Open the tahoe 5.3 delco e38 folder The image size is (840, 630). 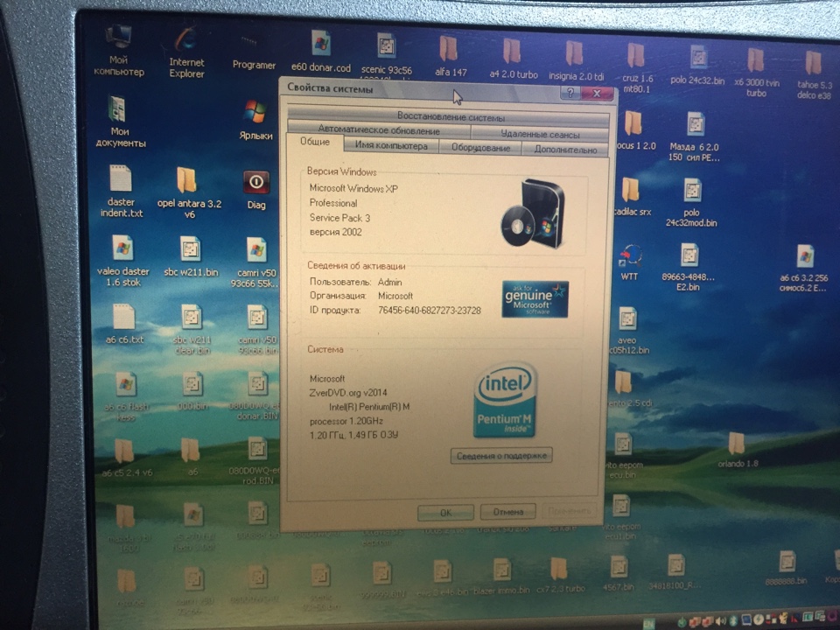(x=813, y=63)
